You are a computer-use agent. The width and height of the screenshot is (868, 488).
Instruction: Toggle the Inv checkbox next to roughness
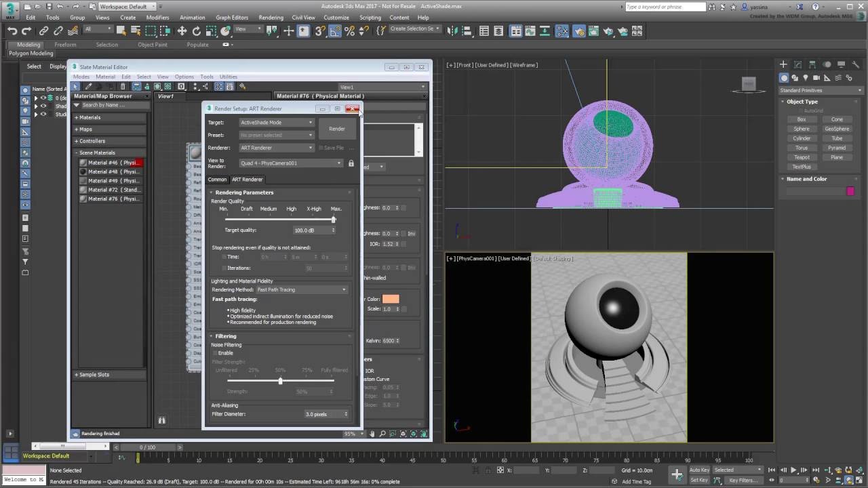403,233
